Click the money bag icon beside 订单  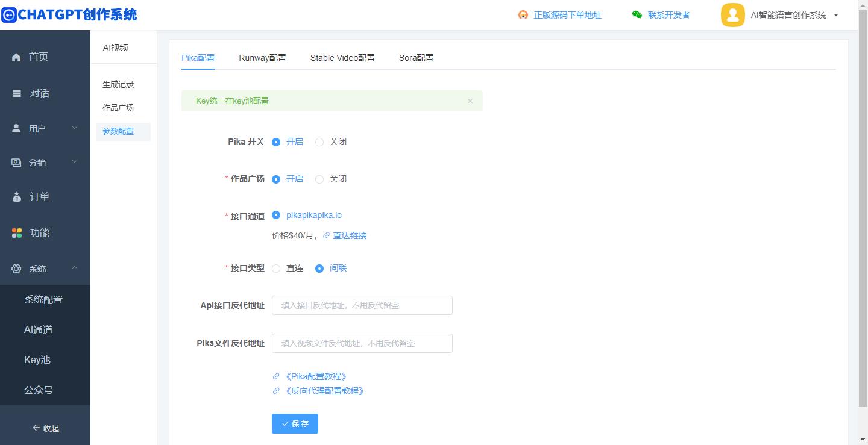pyautogui.click(x=17, y=197)
